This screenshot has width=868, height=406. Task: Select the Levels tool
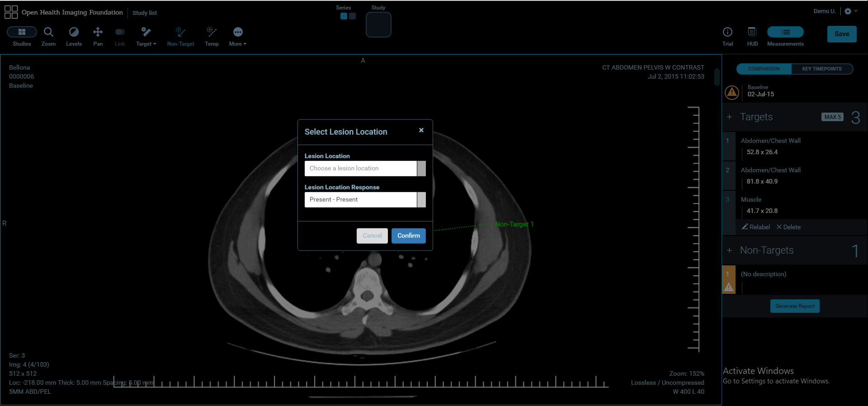point(74,32)
